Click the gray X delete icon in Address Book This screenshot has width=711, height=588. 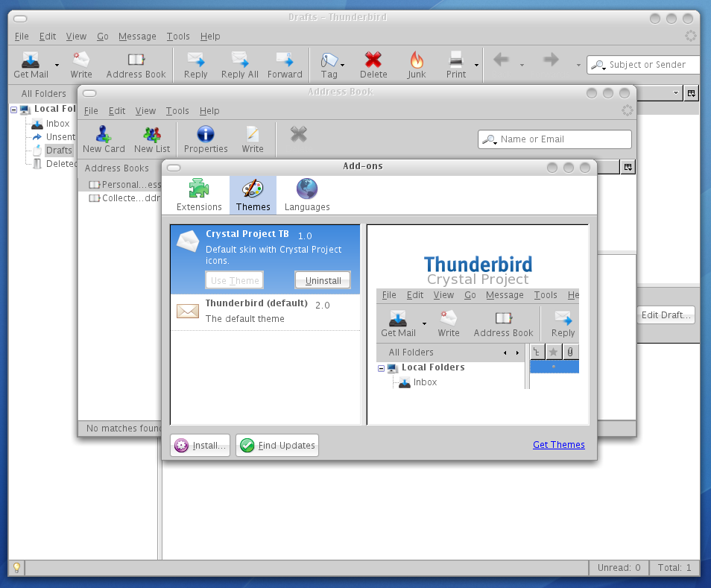pos(299,135)
